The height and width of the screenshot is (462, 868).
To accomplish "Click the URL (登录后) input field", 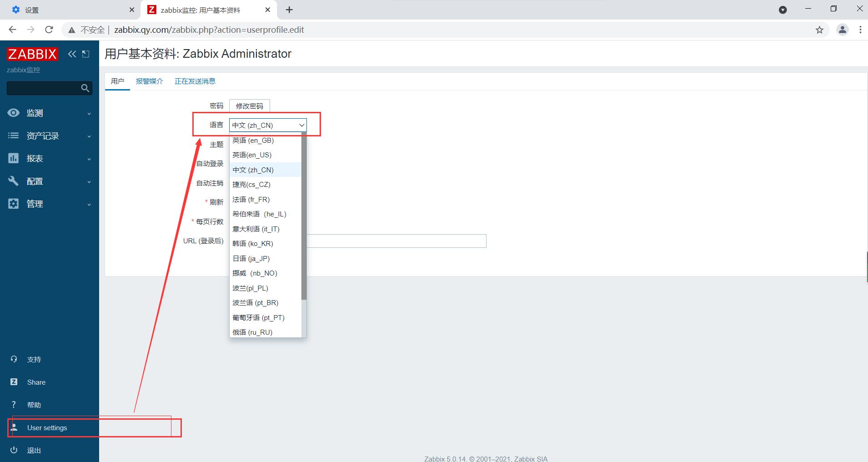I will pyautogui.click(x=396, y=241).
